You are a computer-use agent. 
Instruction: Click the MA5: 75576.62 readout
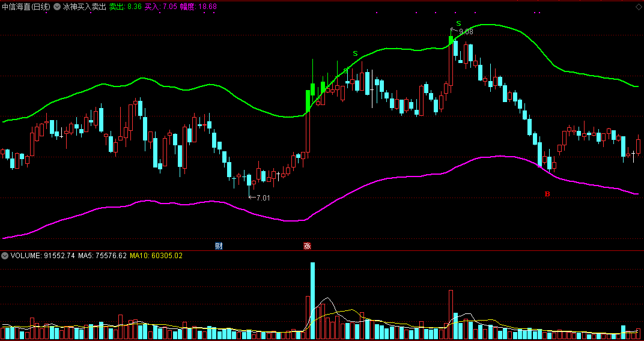102,256
